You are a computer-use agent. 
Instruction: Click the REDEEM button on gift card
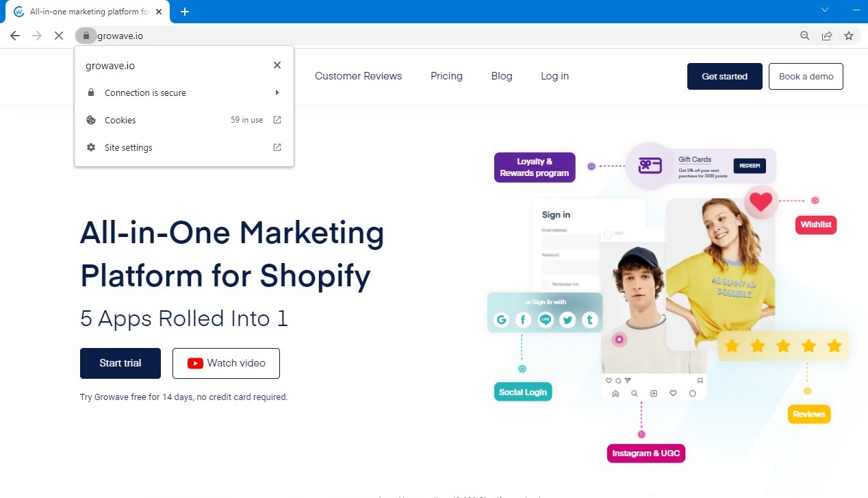point(750,166)
